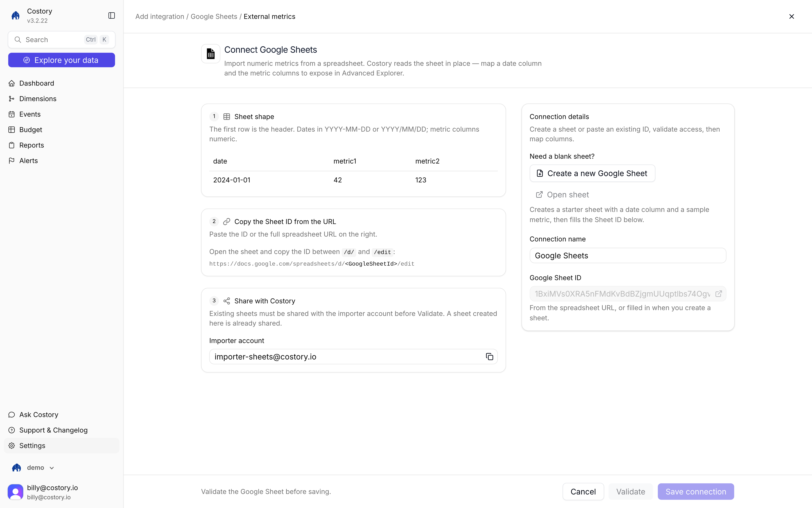The width and height of the screenshot is (812, 508).
Task: Open the Events section
Action: click(x=62, y=114)
